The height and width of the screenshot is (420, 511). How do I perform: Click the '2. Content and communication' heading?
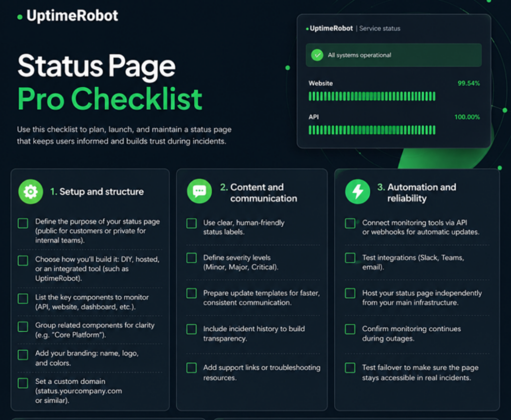(x=258, y=193)
